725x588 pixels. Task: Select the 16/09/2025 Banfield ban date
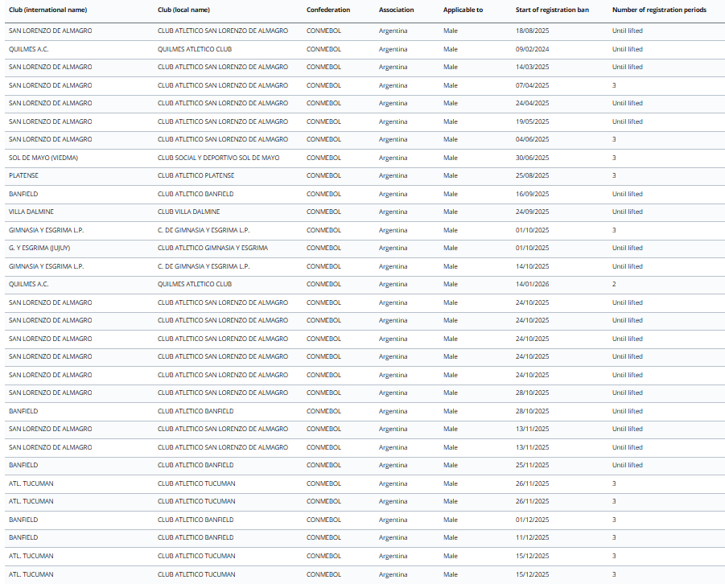click(532, 194)
